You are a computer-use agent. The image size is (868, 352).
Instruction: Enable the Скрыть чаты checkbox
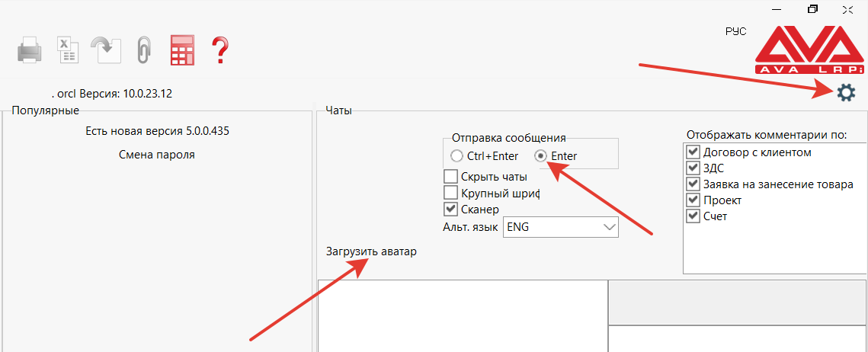pyautogui.click(x=450, y=177)
